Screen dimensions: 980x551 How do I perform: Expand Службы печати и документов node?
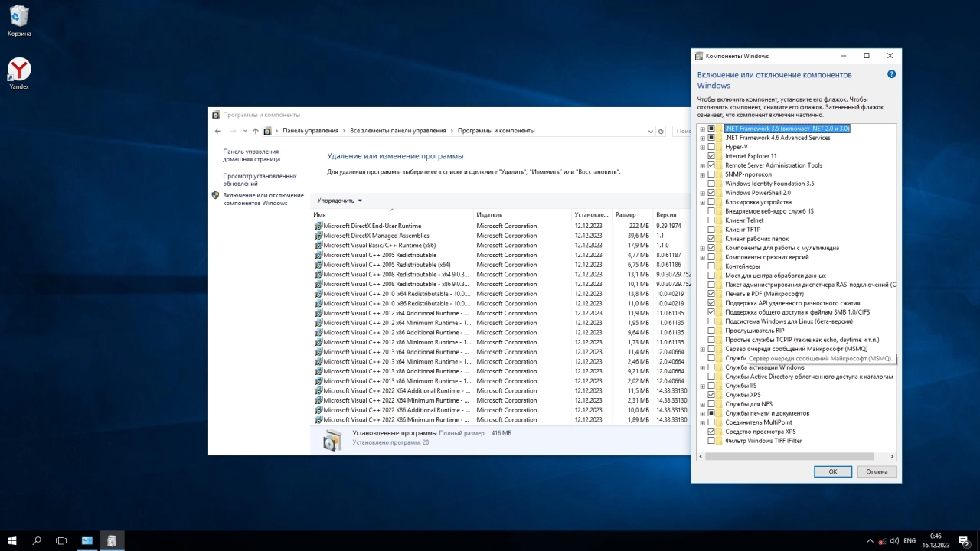click(x=702, y=413)
